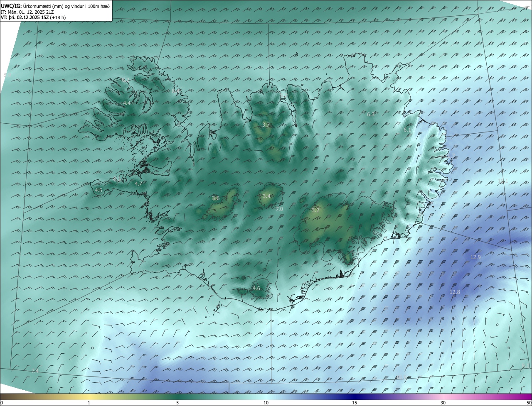Image resolution: width=532 pixels, height=406 pixels.
Task: Click the 4.5 value label on Snæfellsnes
Action: 99,190
